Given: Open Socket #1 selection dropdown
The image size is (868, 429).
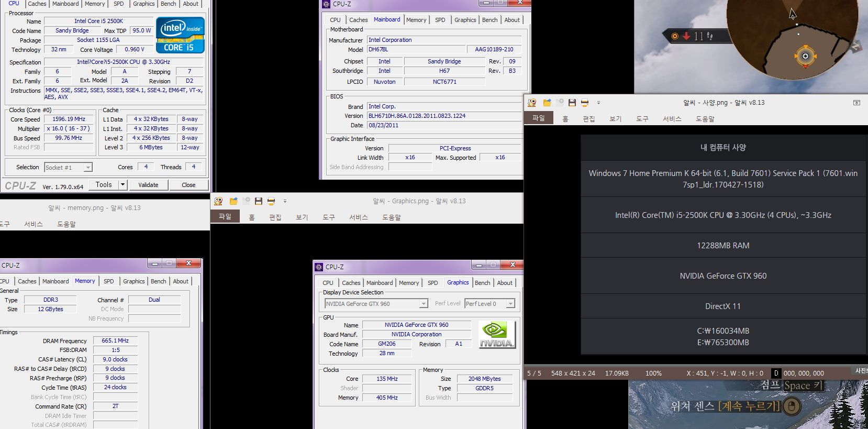Looking at the screenshot, I should pyautogui.click(x=88, y=168).
